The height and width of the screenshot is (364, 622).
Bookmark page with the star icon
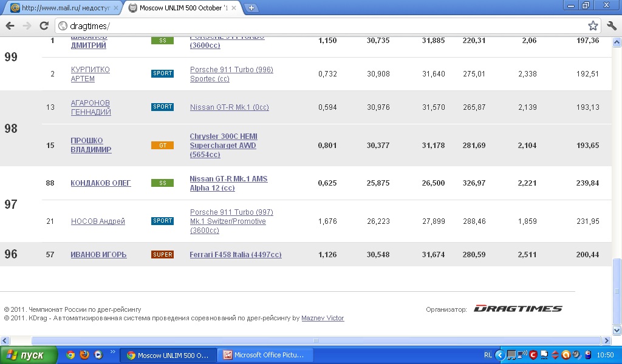click(593, 25)
